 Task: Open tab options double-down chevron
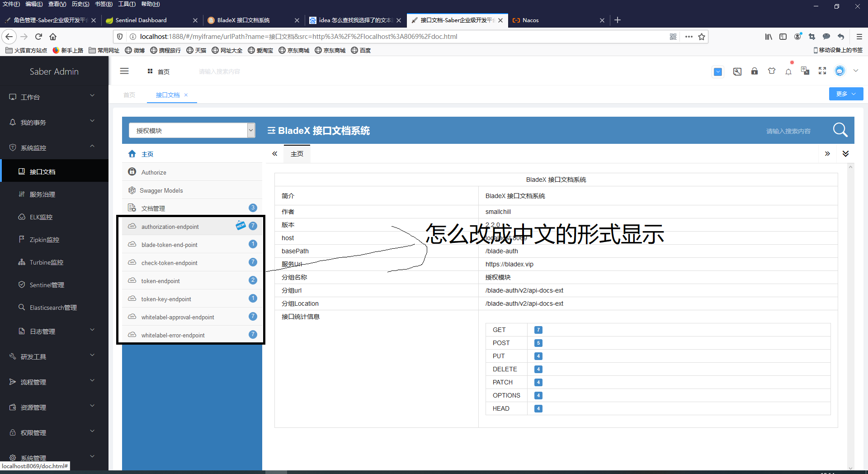pos(845,154)
